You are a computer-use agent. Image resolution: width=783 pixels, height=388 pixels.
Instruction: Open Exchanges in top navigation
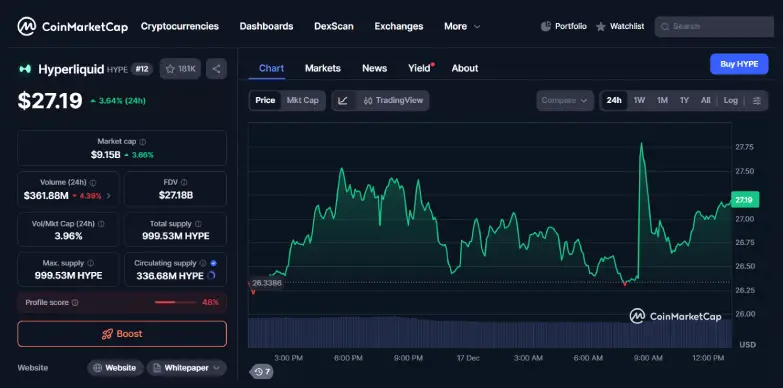398,26
